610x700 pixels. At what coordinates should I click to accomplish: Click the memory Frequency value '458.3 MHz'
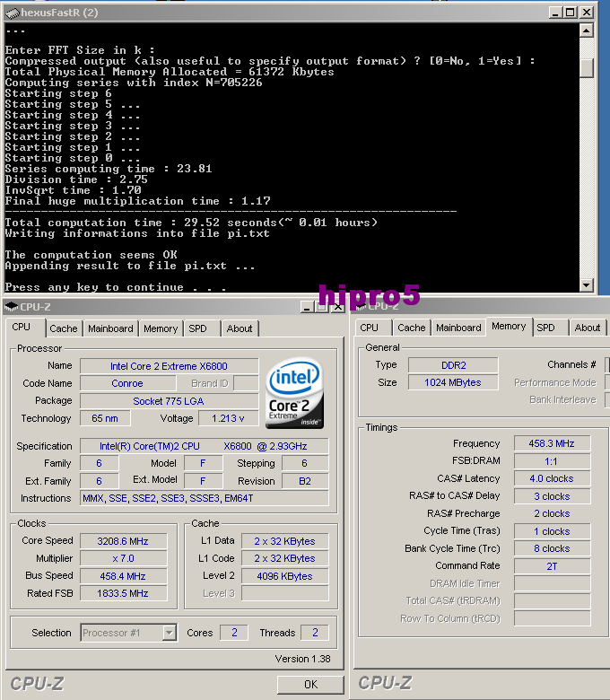click(553, 443)
